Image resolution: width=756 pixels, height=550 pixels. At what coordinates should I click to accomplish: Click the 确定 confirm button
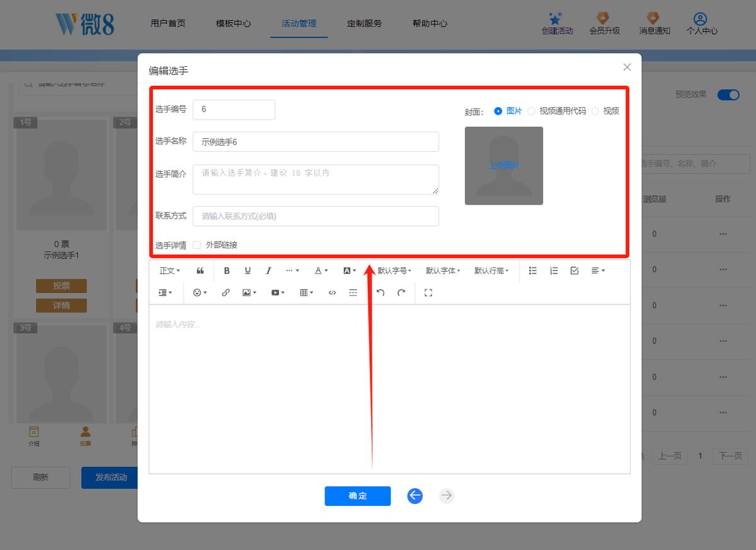click(358, 496)
